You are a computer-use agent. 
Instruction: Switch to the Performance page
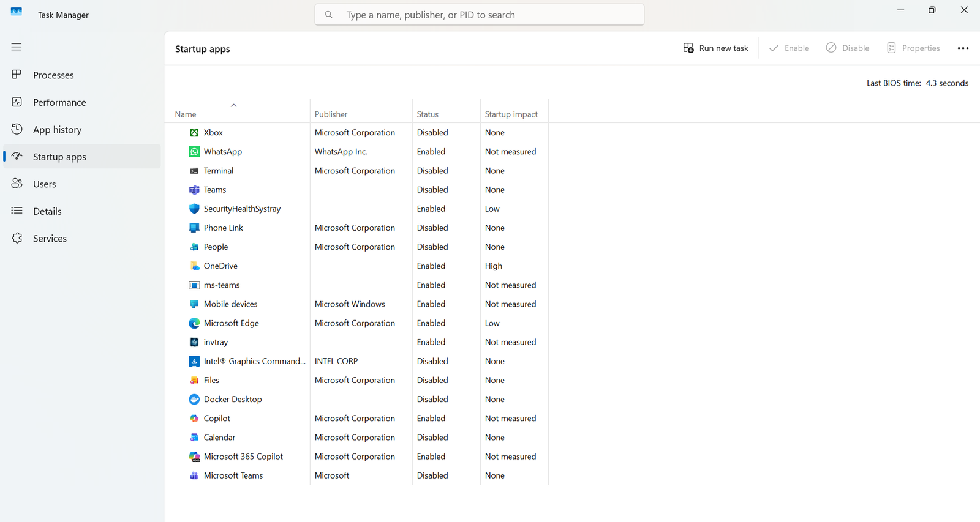pos(59,102)
